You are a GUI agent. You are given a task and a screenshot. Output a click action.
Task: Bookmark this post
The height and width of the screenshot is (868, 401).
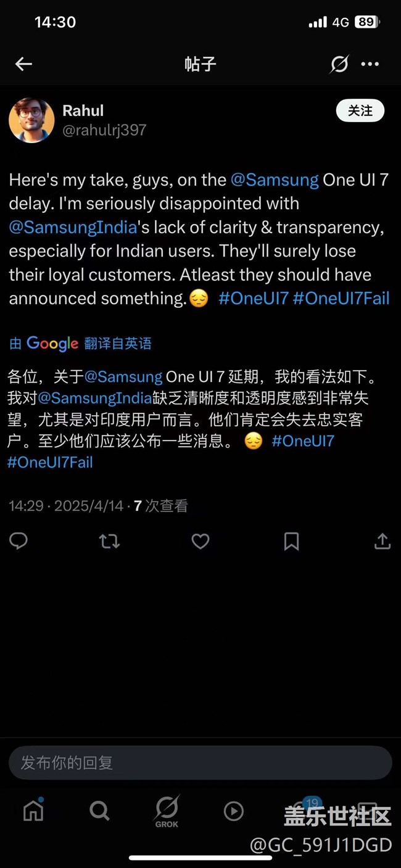click(x=291, y=542)
